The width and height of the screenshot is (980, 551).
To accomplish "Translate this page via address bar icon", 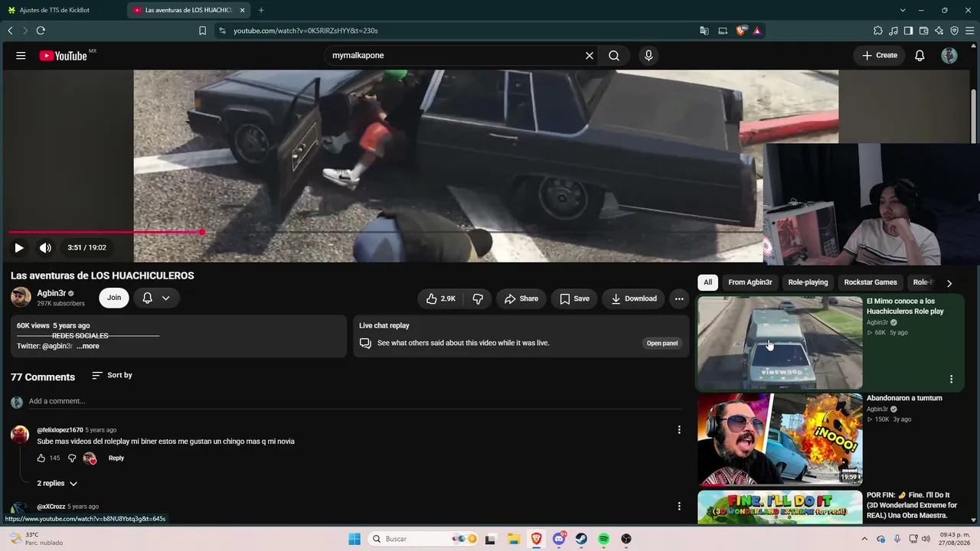I will [704, 31].
